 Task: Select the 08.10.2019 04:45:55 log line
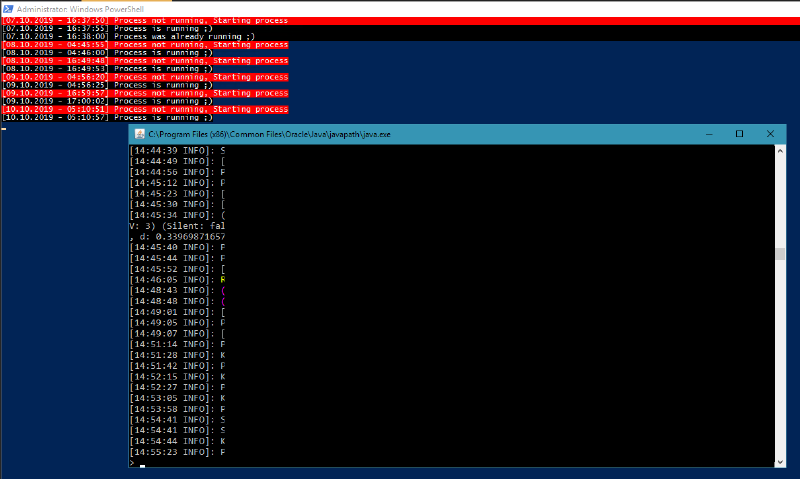145,45
